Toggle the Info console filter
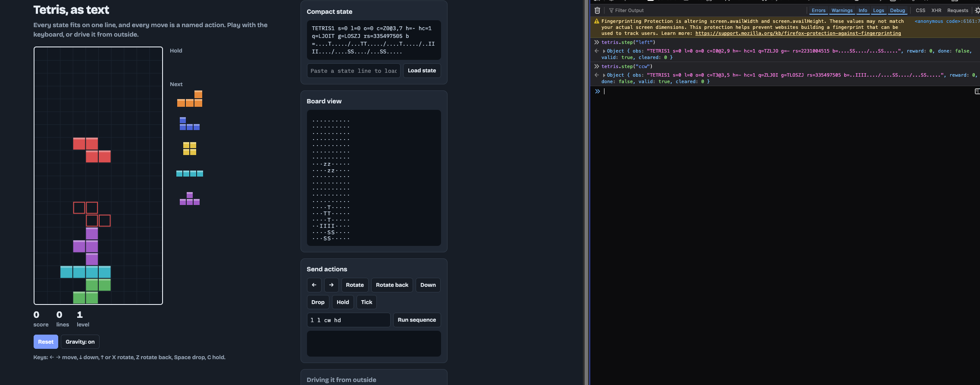This screenshot has width=980, height=385. click(x=863, y=10)
